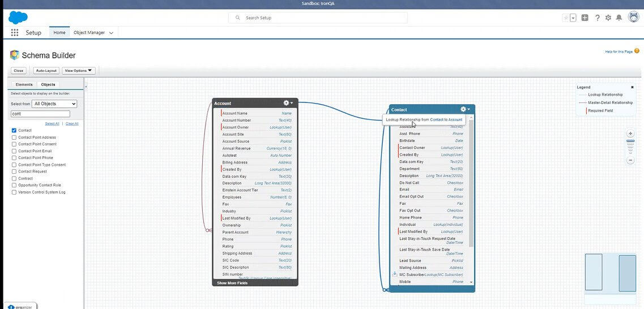Expand the Object Manager tab chevron
644x309 pixels.
[112, 33]
